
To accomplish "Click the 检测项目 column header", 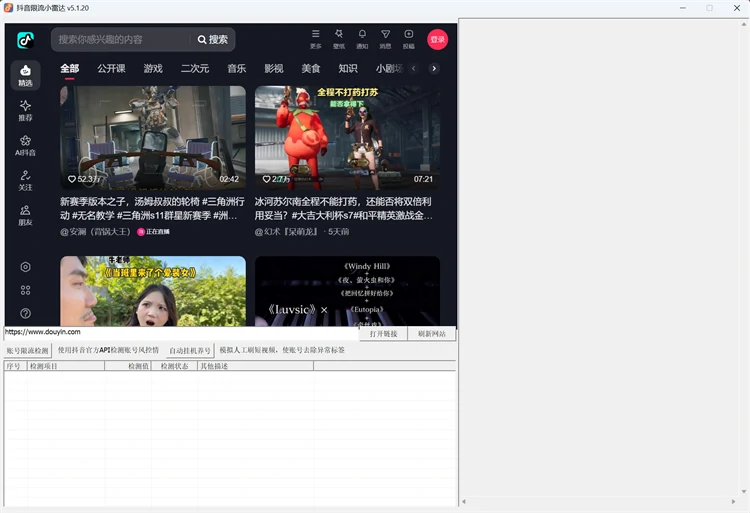I will (66, 366).
